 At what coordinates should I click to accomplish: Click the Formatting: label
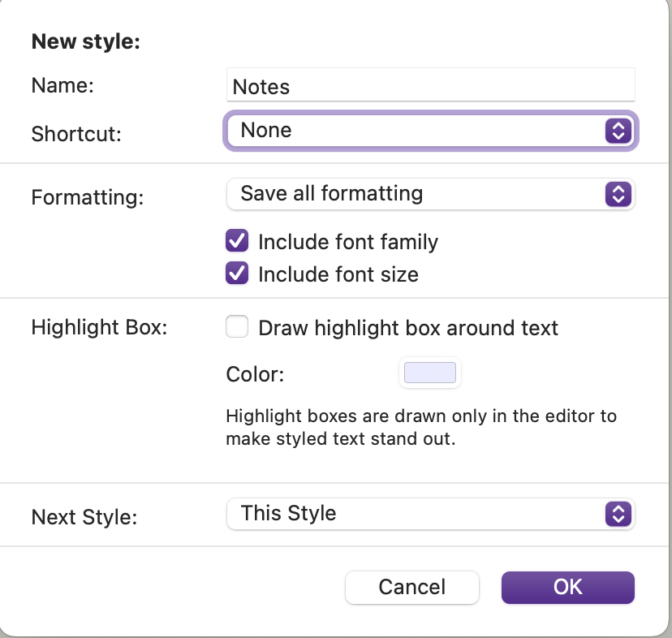click(x=87, y=197)
